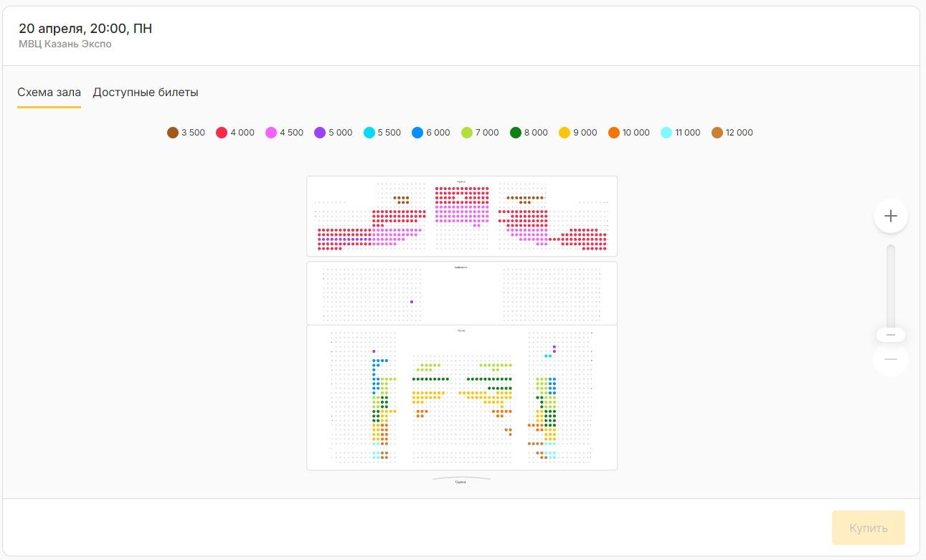The width and height of the screenshot is (926, 560).
Task: Select the yellow 9 000 price swatch
Action: [x=564, y=133]
